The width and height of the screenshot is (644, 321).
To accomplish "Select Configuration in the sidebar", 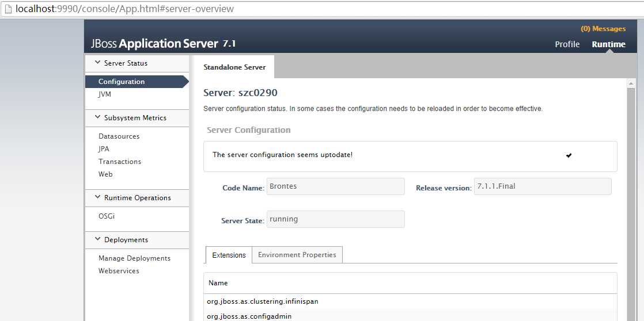I will [x=137, y=82].
